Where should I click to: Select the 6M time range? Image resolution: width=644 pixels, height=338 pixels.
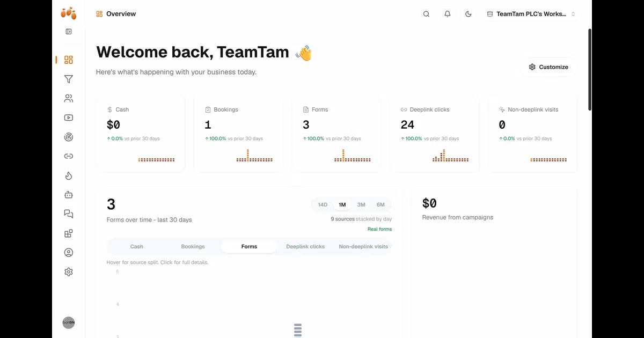pos(380,205)
